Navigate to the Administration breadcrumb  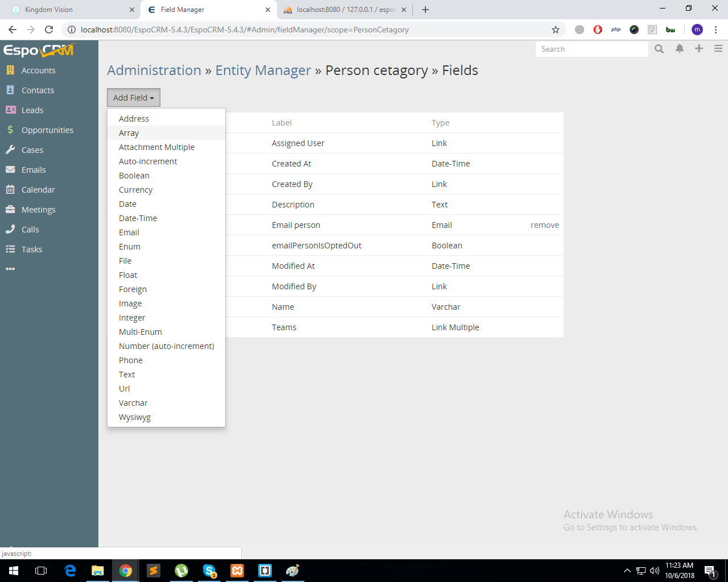coord(154,70)
